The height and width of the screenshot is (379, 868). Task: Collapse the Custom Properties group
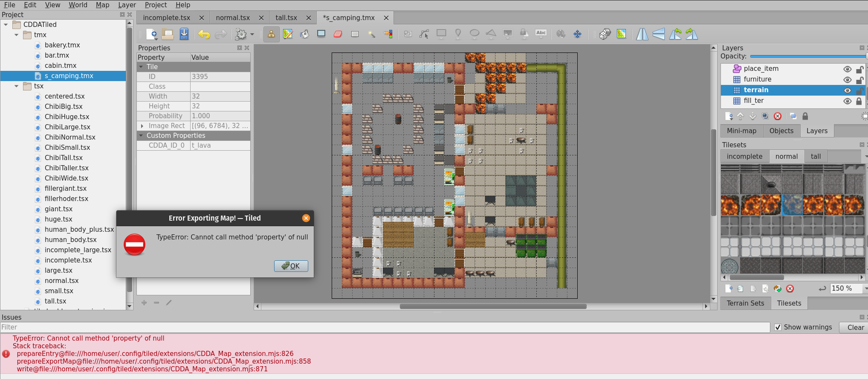(141, 136)
